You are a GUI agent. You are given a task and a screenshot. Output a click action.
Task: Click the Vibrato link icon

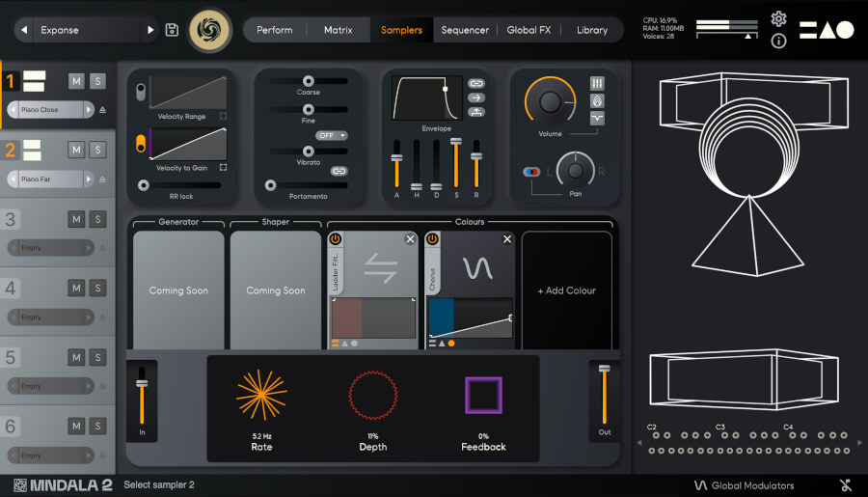tap(339, 171)
